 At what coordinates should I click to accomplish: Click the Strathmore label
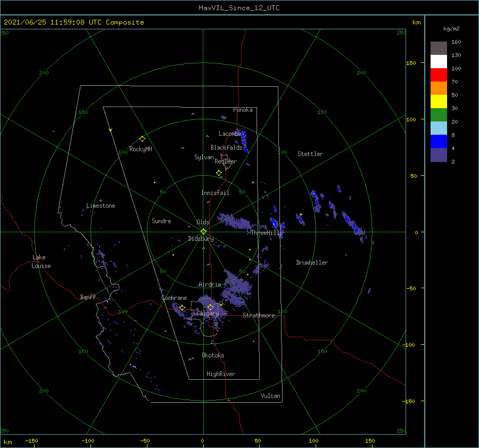pyautogui.click(x=259, y=315)
